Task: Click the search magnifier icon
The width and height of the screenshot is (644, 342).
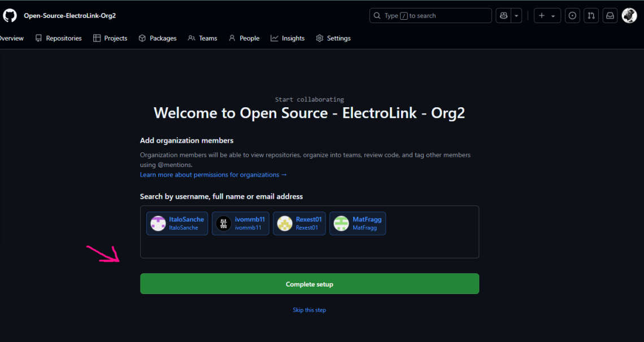Action: [377, 16]
